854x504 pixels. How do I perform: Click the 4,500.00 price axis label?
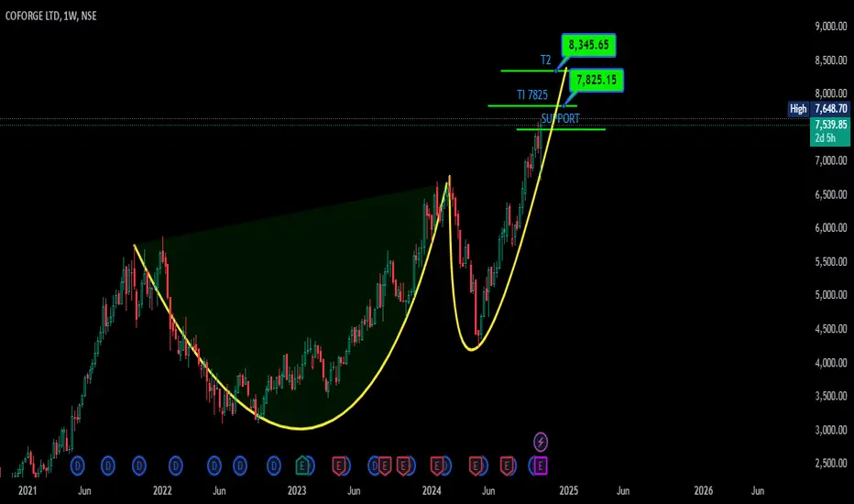click(x=830, y=329)
